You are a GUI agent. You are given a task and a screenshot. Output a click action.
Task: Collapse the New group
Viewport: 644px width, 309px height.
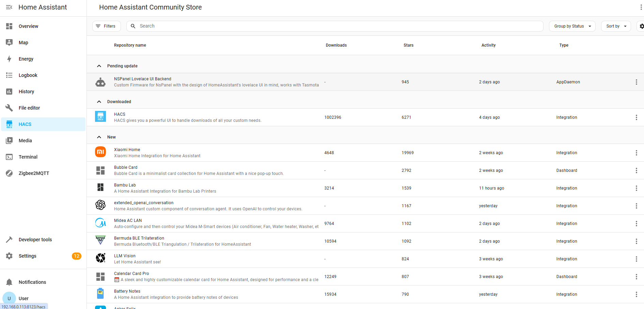pos(99,137)
